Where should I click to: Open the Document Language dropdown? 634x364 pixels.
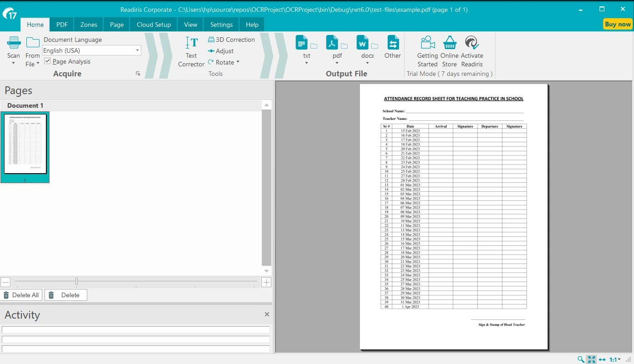point(137,50)
